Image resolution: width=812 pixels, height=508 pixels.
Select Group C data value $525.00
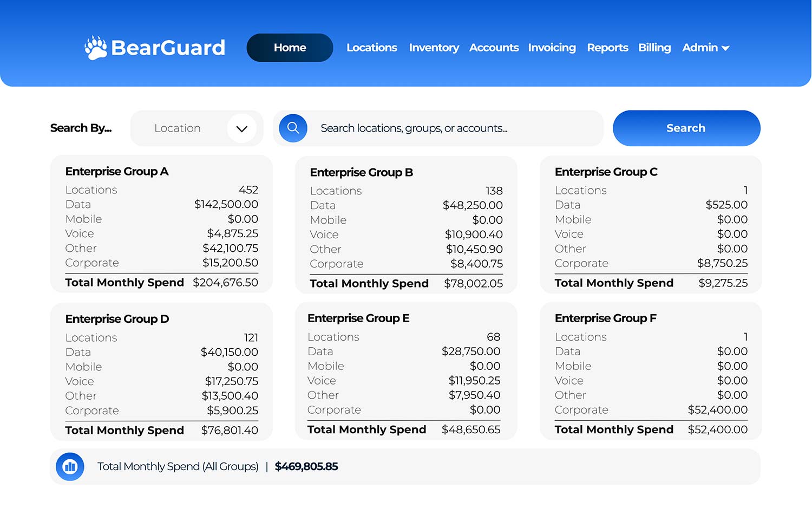pos(726,205)
